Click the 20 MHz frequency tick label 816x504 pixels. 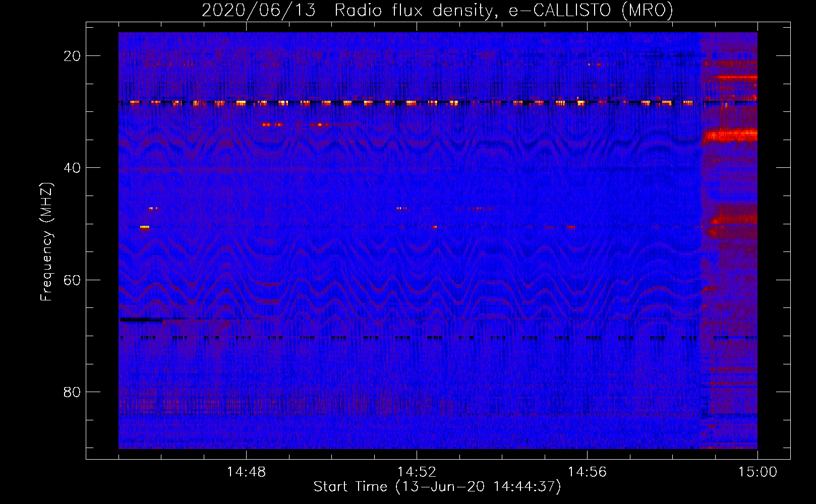coord(72,56)
